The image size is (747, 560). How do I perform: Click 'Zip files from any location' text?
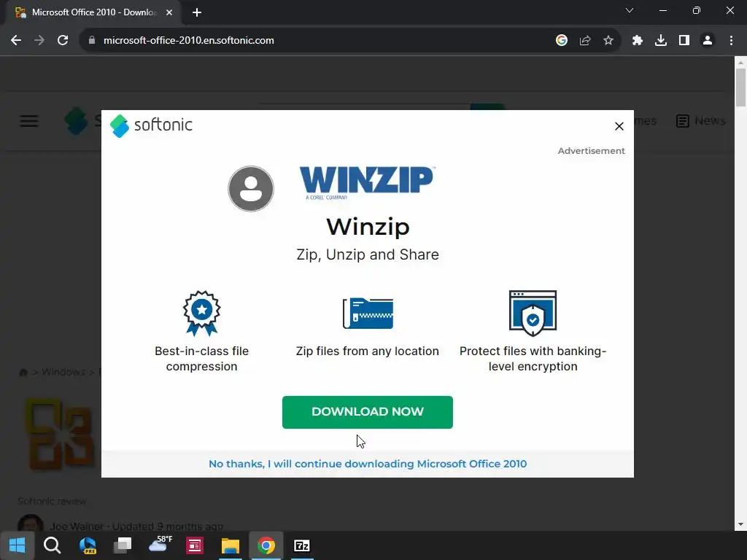point(368,351)
